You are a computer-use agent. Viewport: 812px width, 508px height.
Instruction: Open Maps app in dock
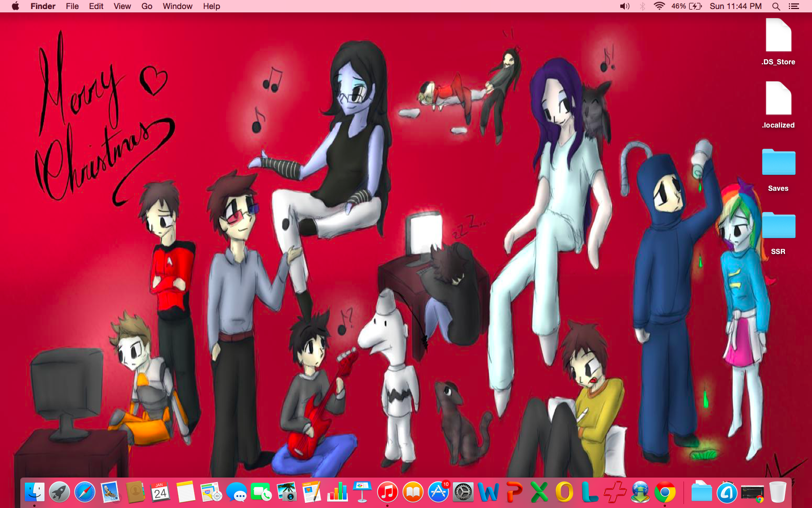pyautogui.click(x=211, y=492)
